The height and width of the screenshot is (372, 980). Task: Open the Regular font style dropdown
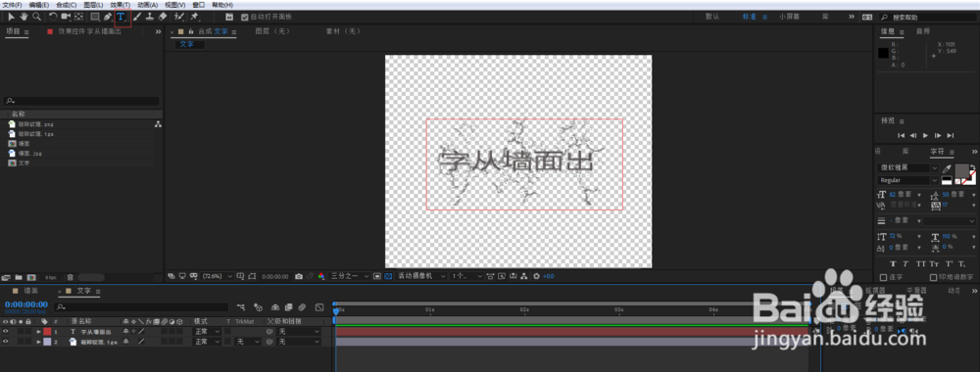click(908, 180)
